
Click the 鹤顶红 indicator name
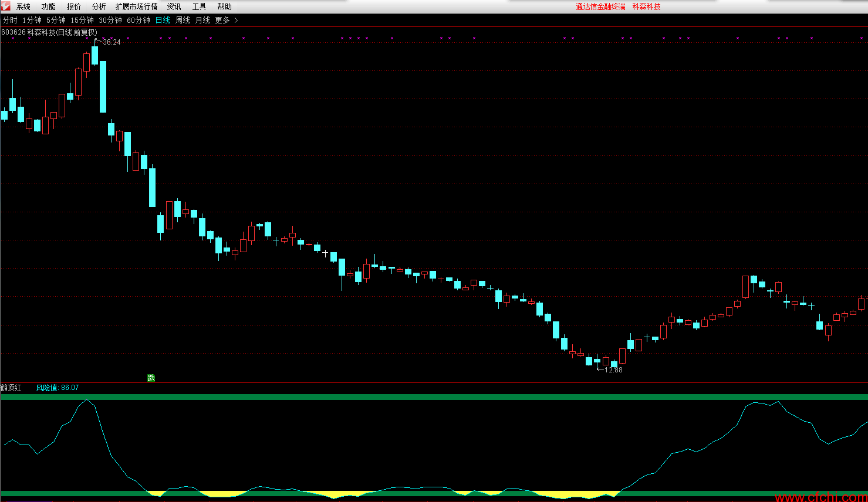[x=11, y=388]
